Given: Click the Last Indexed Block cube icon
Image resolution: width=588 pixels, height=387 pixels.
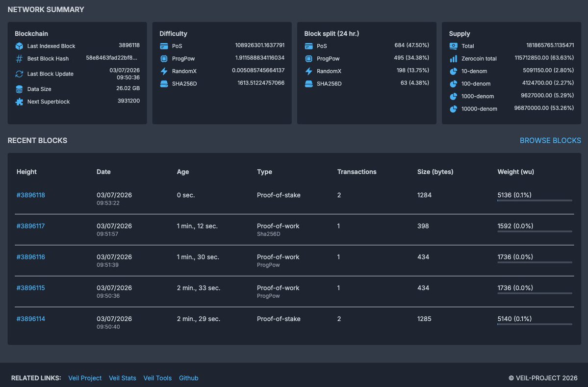Looking at the screenshot, I should pos(19,46).
